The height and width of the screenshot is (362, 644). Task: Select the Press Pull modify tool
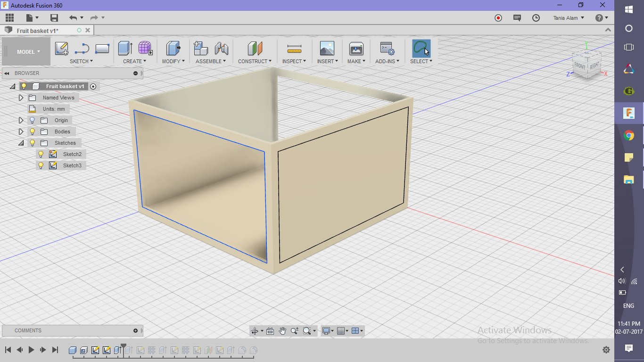pyautogui.click(x=173, y=48)
